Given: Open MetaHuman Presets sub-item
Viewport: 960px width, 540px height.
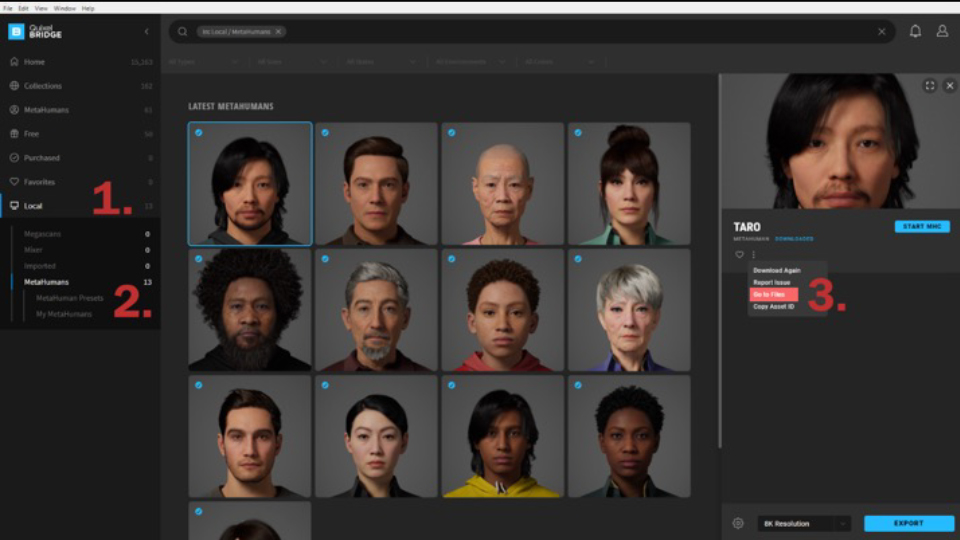Looking at the screenshot, I should [x=70, y=298].
